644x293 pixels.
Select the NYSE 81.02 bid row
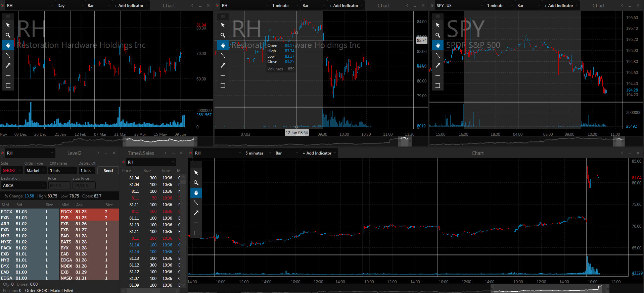[x=30, y=242]
